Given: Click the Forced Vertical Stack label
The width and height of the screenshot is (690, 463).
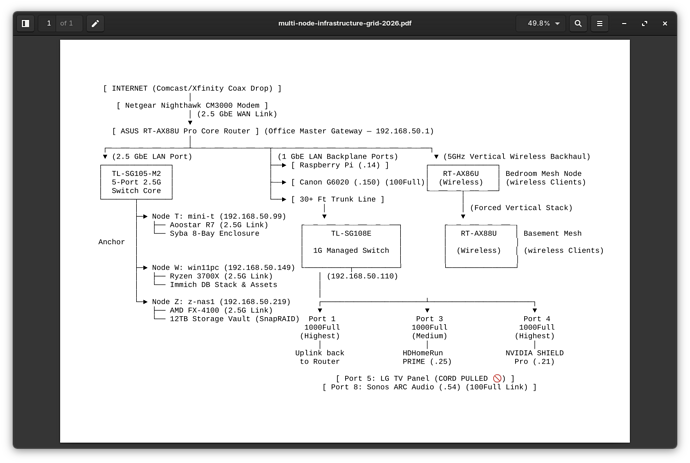Looking at the screenshot, I should click(521, 208).
